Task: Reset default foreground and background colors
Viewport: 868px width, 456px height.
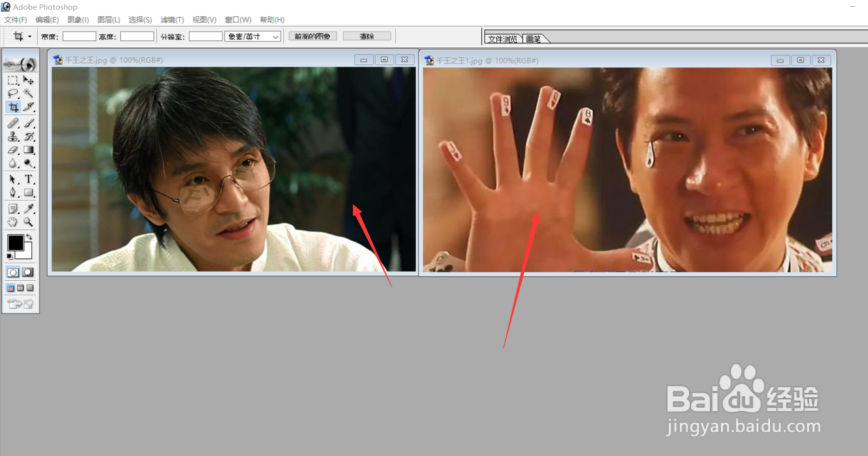Action: click(x=9, y=257)
